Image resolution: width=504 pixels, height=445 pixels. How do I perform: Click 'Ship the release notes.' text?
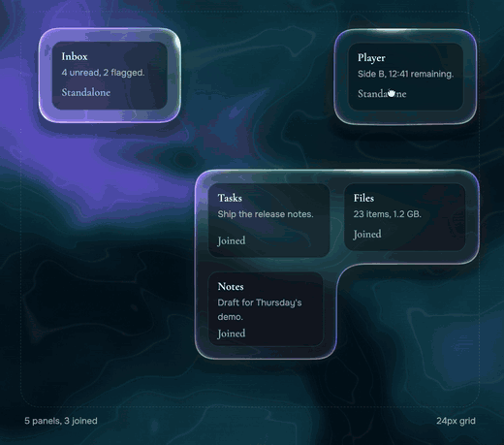click(266, 214)
